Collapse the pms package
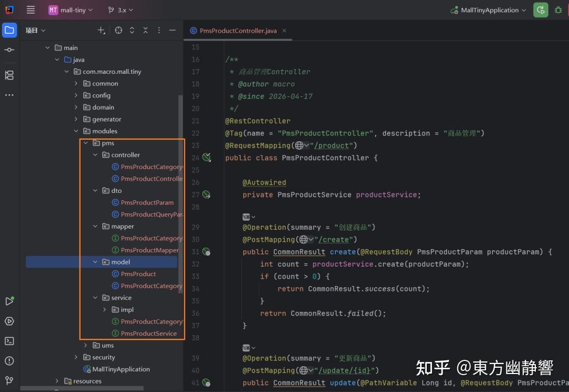Screen dimensions: 569x392 pyautogui.click(x=86, y=143)
